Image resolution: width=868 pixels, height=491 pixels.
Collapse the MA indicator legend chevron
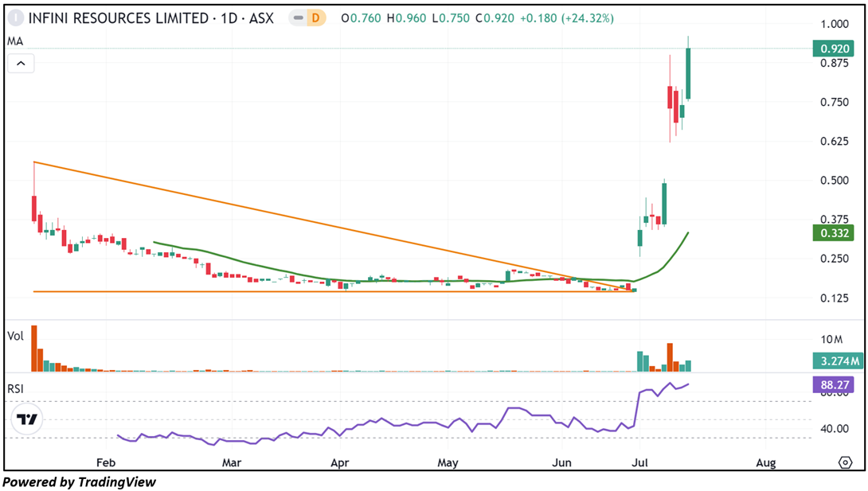(21, 63)
